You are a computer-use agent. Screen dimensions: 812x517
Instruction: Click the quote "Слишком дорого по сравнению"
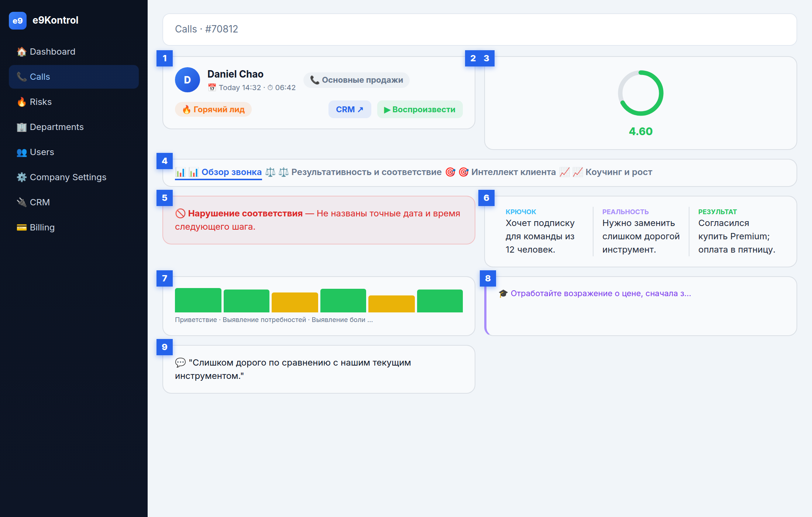pos(293,369)
